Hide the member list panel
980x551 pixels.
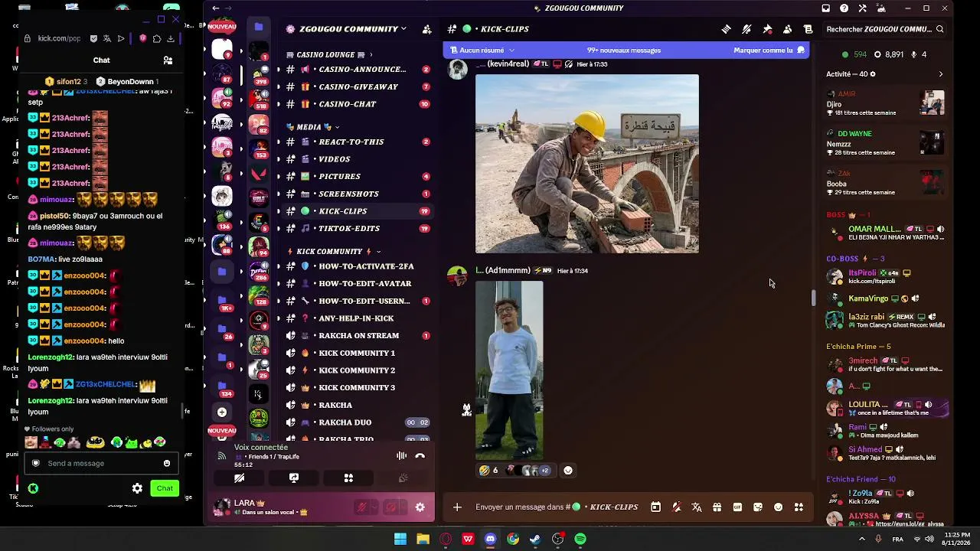click(x=787, y=29)
